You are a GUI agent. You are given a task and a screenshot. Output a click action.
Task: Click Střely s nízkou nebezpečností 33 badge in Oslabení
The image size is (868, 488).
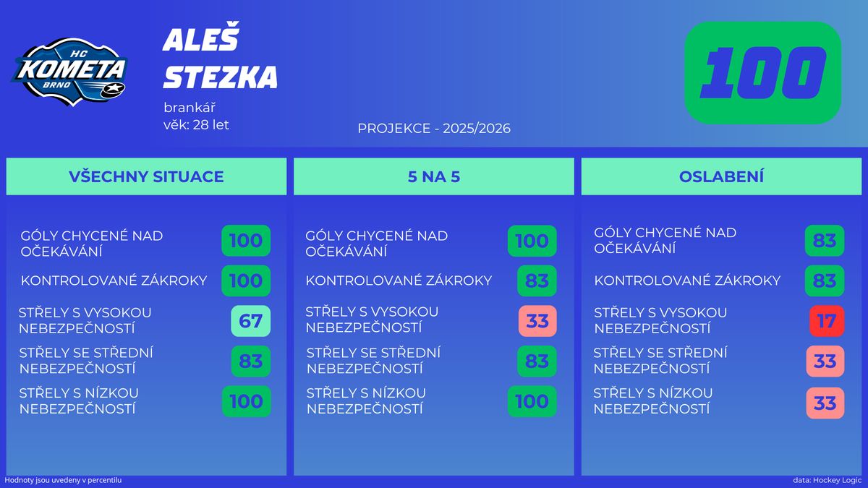coord(825,401)
